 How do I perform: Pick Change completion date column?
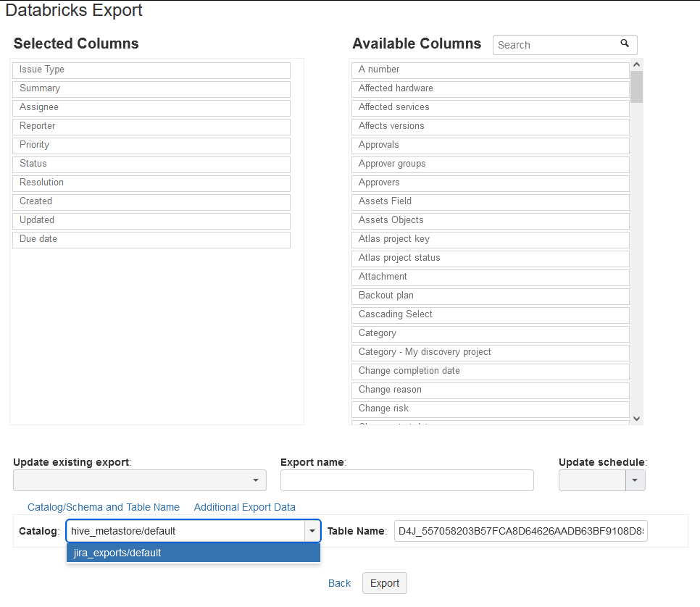click(x=491, y=372)
